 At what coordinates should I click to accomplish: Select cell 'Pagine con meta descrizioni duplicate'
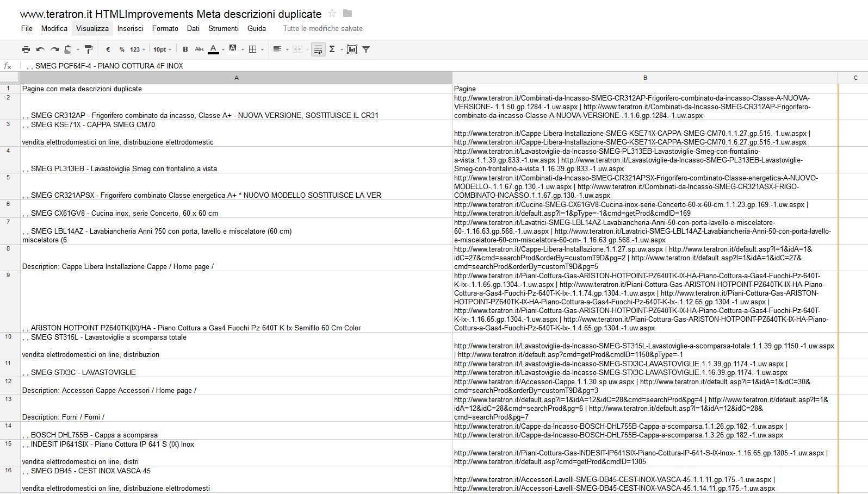click(x=237, y=89)
